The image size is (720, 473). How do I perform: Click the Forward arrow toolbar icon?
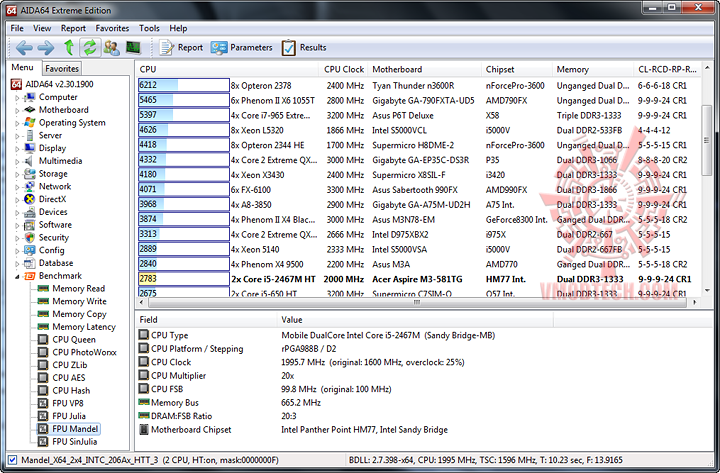(x=46, y=47)
